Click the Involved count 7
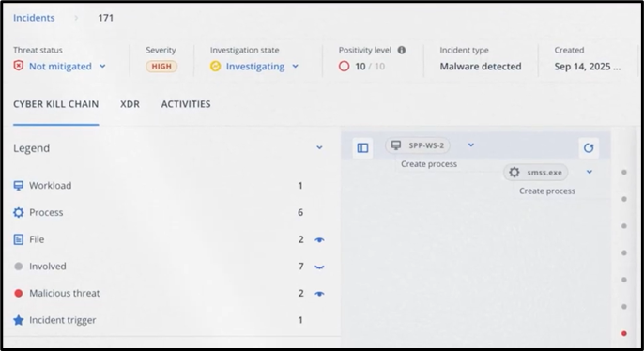Viewport: 644px width, 351px height. click(x=300, y=267)
